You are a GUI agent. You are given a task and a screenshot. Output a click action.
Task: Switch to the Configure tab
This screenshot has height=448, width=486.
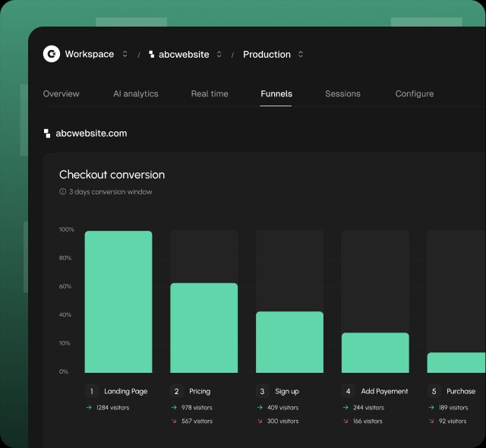[x=415, y=93]
